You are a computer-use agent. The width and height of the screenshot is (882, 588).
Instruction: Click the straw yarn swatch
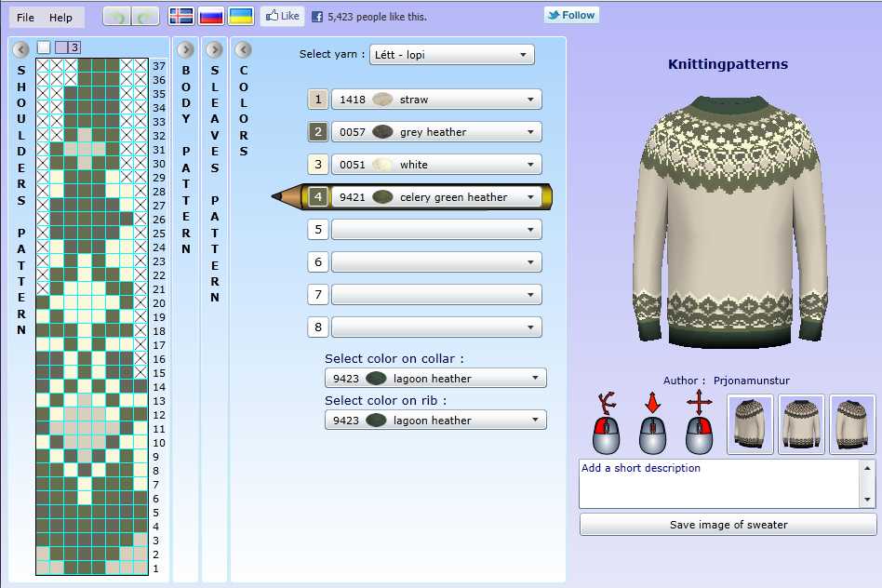tap(382, 100)
